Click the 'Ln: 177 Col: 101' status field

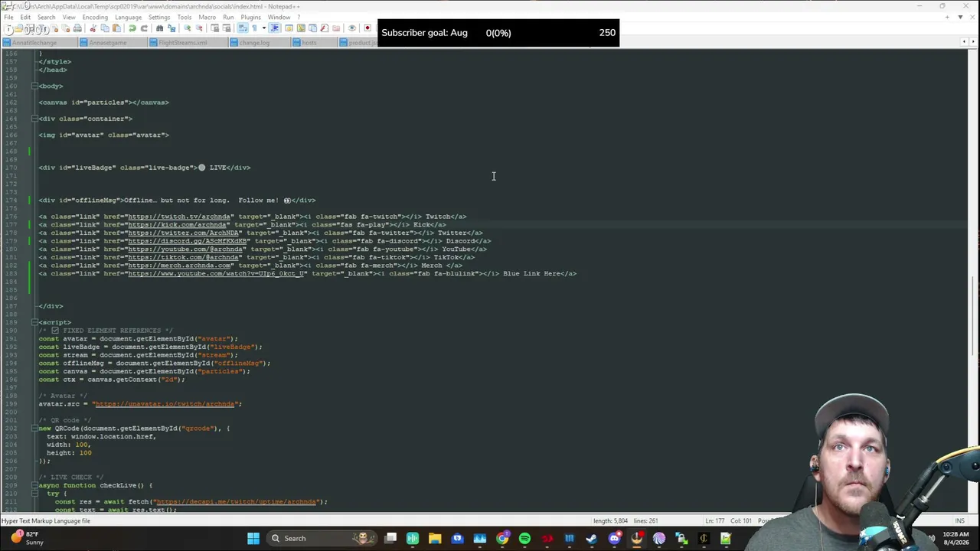(x=727, y=521)
